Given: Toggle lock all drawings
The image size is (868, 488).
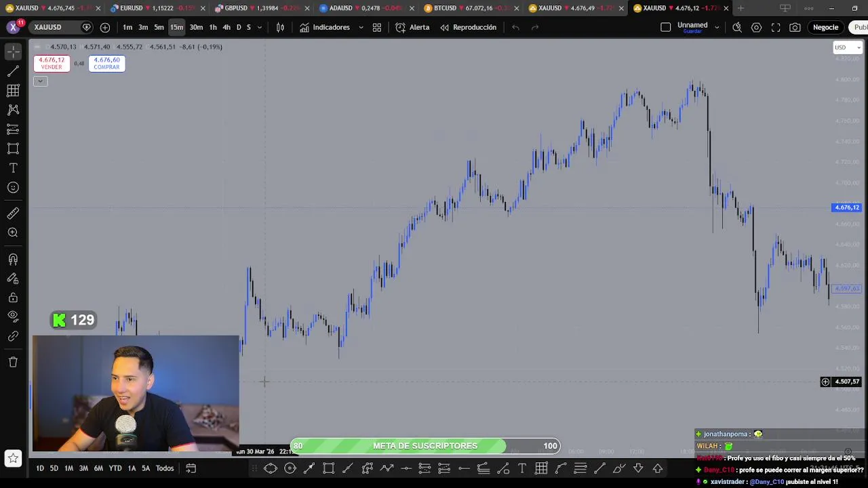Looking at the screenshot, I should point(13,298).
